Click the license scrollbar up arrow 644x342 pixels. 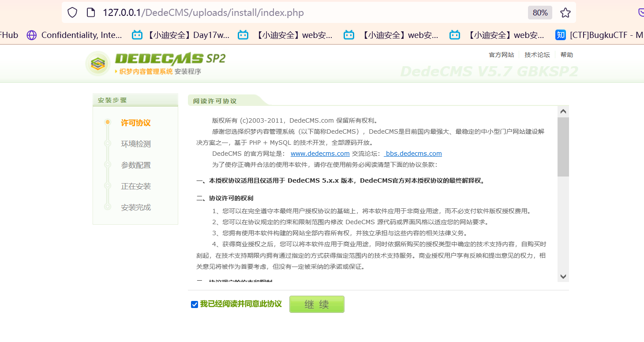point(563,111)
